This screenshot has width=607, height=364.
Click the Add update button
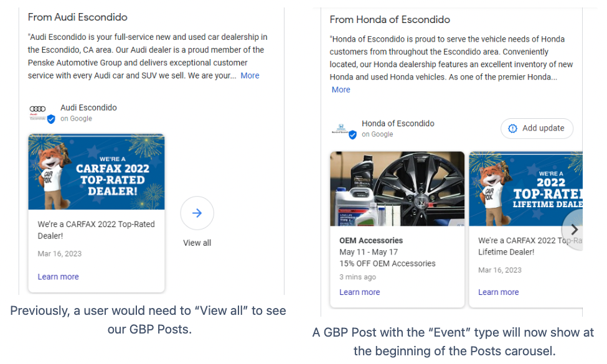(537, 128)
